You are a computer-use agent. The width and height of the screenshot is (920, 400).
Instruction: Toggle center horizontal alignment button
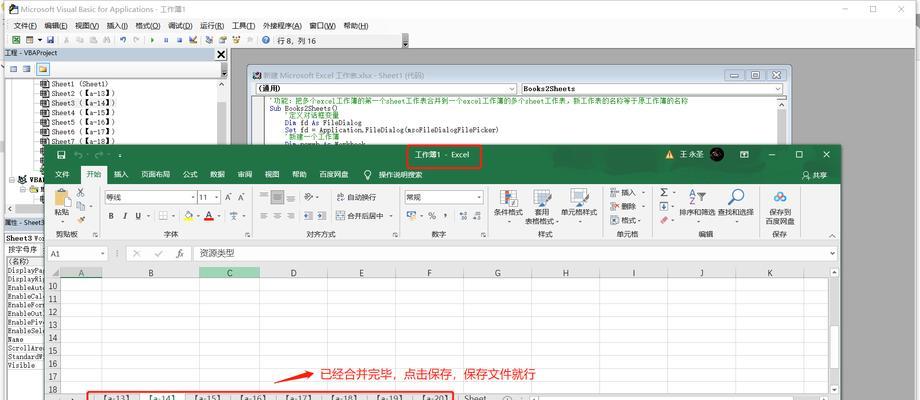277,216
